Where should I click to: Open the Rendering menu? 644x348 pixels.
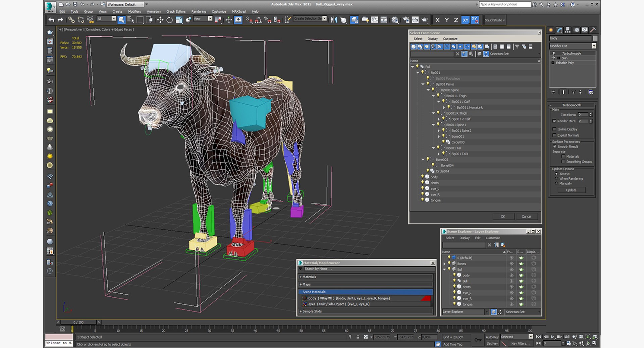[x=199, y=11]
